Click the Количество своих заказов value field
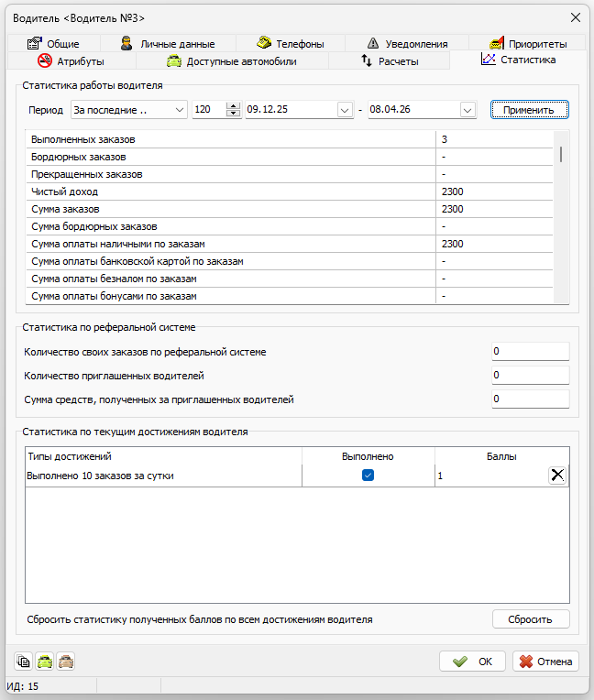 [x=531, y=351]
